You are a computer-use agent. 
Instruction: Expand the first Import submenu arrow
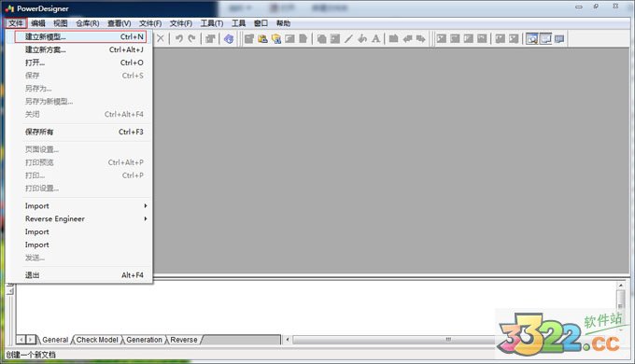[146, 205]
